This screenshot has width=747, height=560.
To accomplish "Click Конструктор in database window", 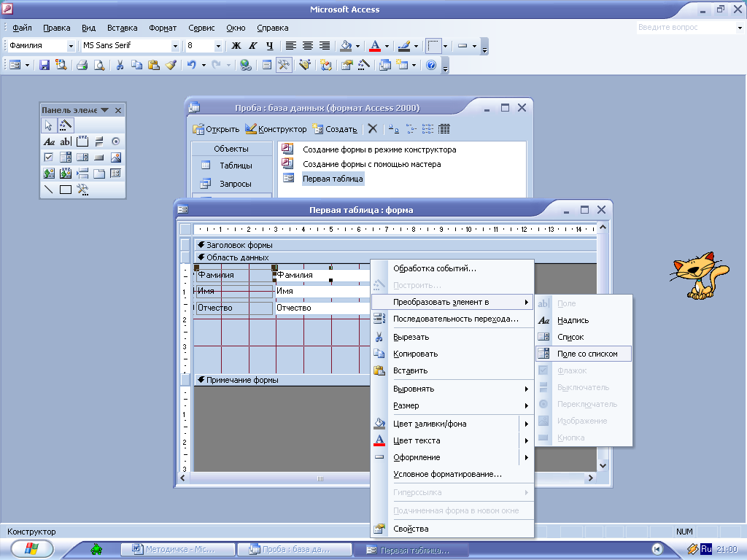I will click(x=276, y=129).
